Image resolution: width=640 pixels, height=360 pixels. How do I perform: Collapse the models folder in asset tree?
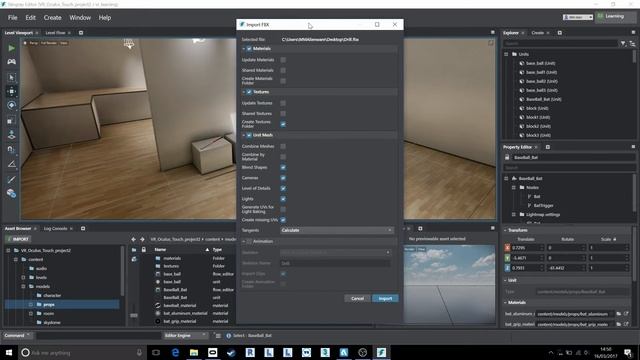[x=23, y=287]
